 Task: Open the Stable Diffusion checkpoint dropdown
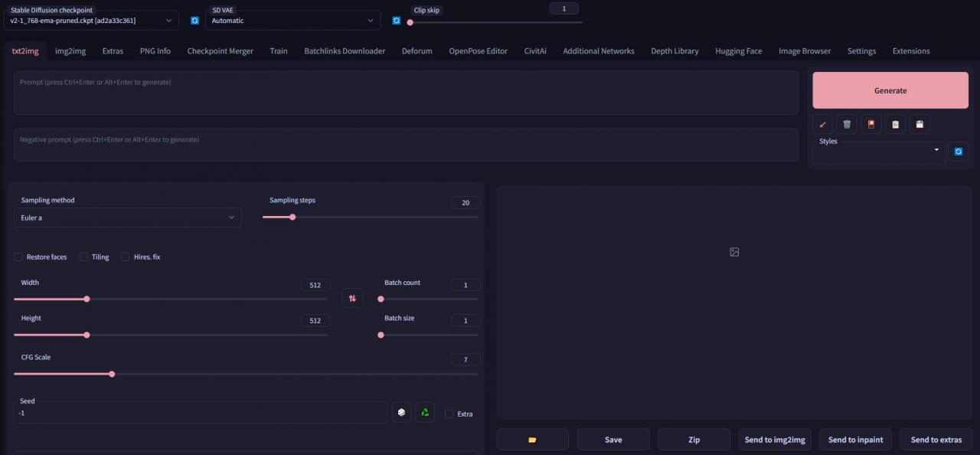(91, 21)
